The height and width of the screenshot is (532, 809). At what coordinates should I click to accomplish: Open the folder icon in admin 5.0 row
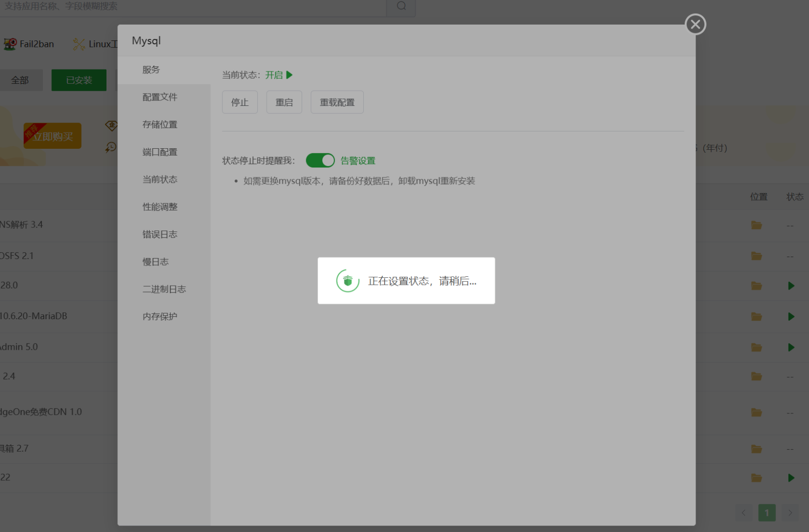click(756, 348)
